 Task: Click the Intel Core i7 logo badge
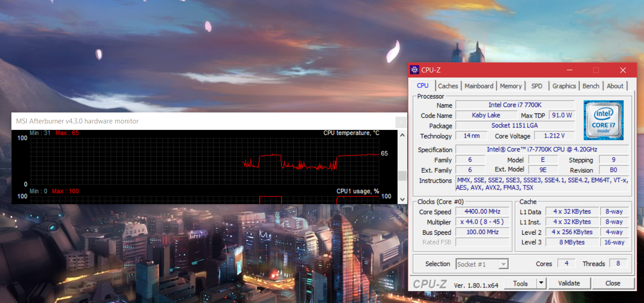603,120
